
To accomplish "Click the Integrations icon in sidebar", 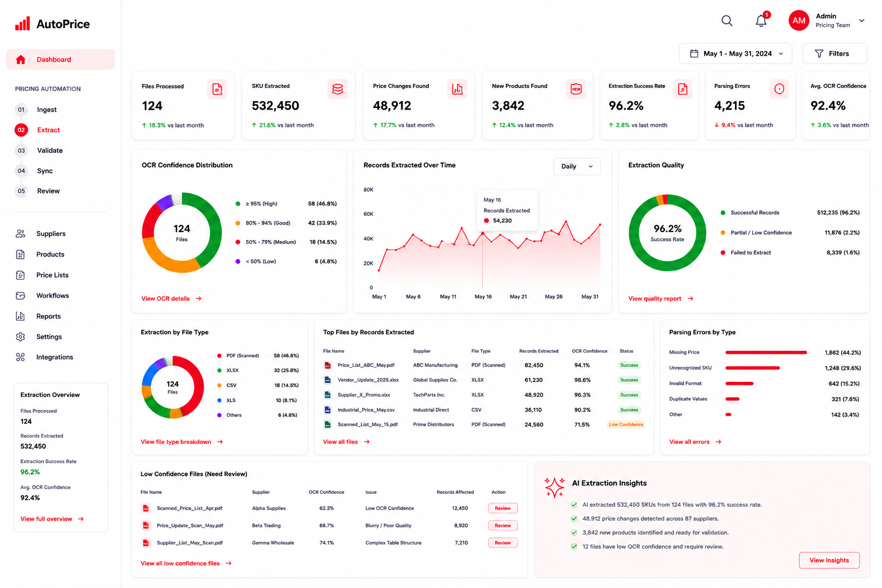I will (x=21, y=357).
